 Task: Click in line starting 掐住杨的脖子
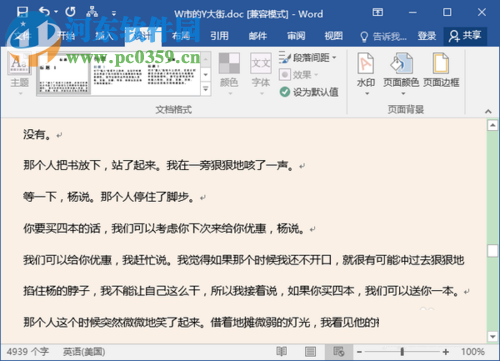click(242, 291)
